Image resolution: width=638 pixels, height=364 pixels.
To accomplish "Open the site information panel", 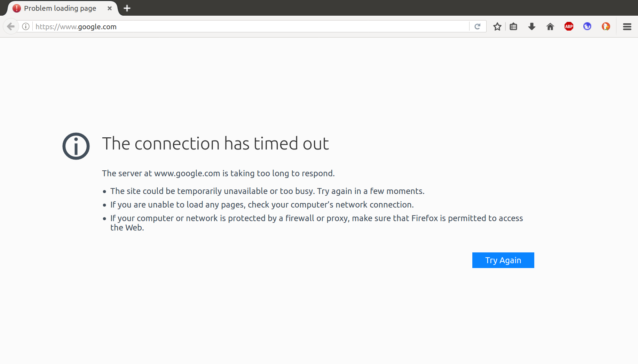I will [x=25, y=26].
